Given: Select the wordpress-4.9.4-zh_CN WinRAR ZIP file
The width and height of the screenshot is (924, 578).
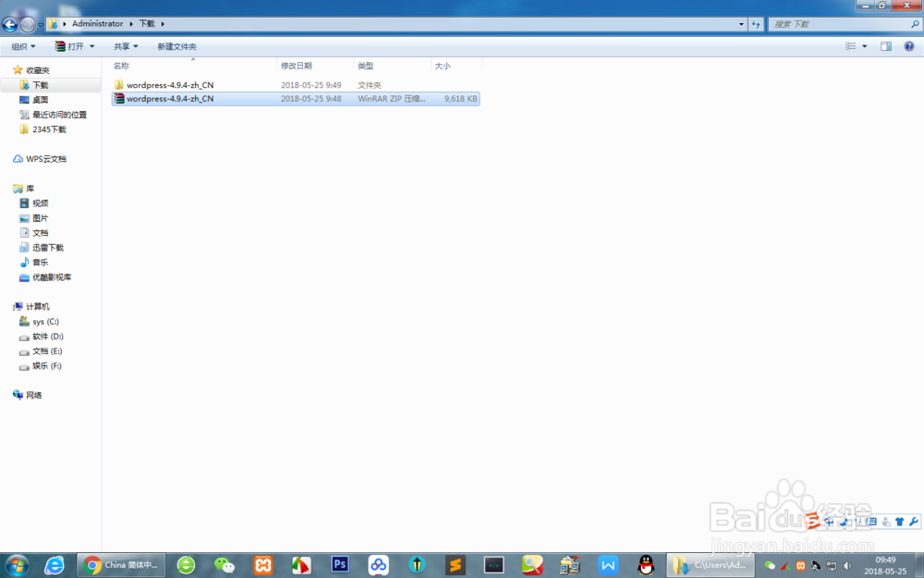Looking at the screenshot, I should pyautogui.click(x=296, y=99).
